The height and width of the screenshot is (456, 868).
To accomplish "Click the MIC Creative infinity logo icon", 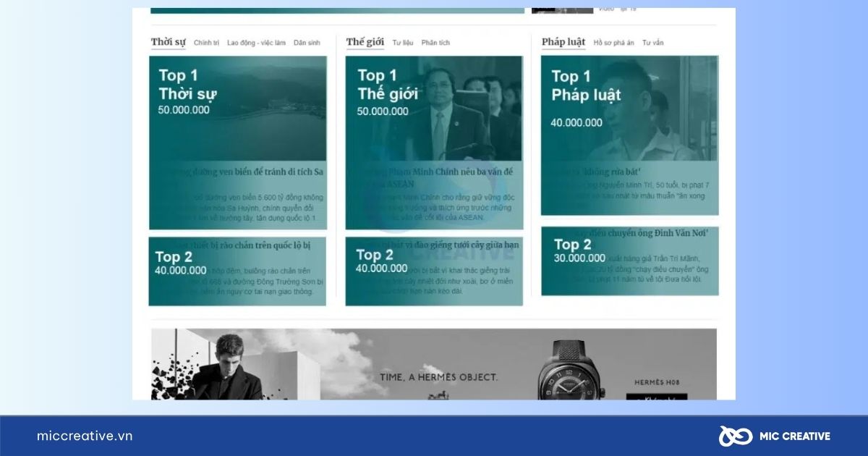I will (735, 436).
